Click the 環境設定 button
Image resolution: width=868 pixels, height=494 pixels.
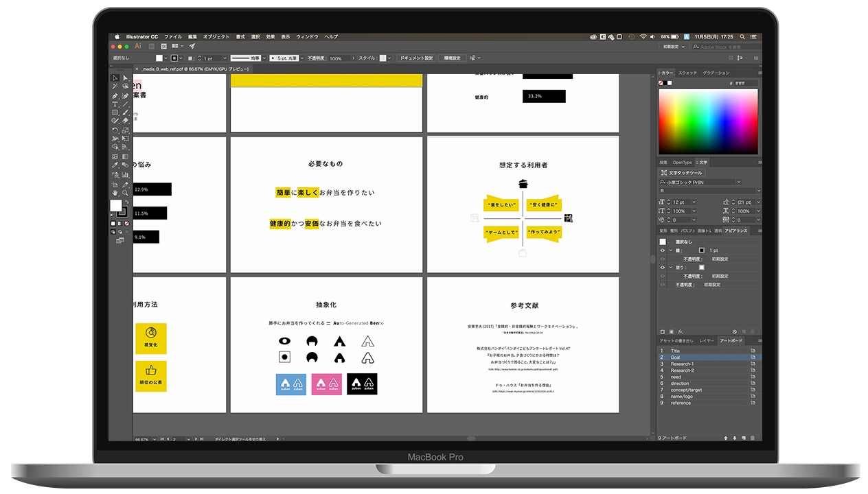click(x=452, y=58)
